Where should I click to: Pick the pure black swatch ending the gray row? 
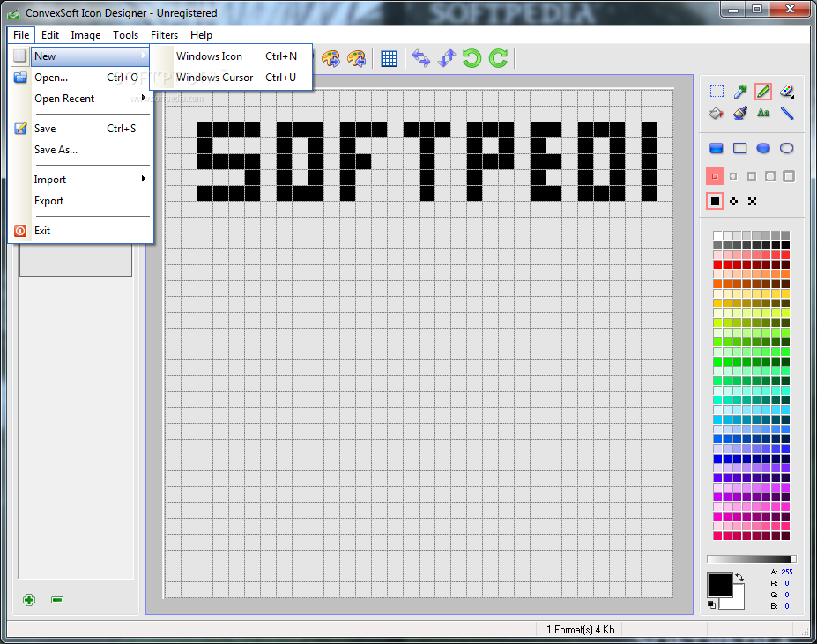click(x=785, y=246)
